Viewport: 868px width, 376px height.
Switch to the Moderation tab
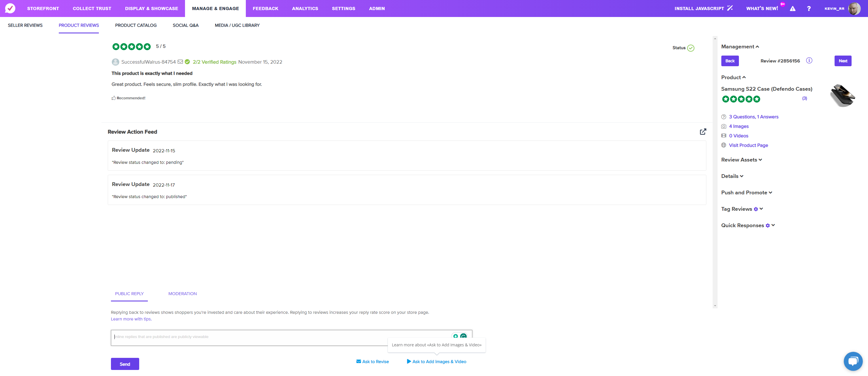click(x=182, y=294)
